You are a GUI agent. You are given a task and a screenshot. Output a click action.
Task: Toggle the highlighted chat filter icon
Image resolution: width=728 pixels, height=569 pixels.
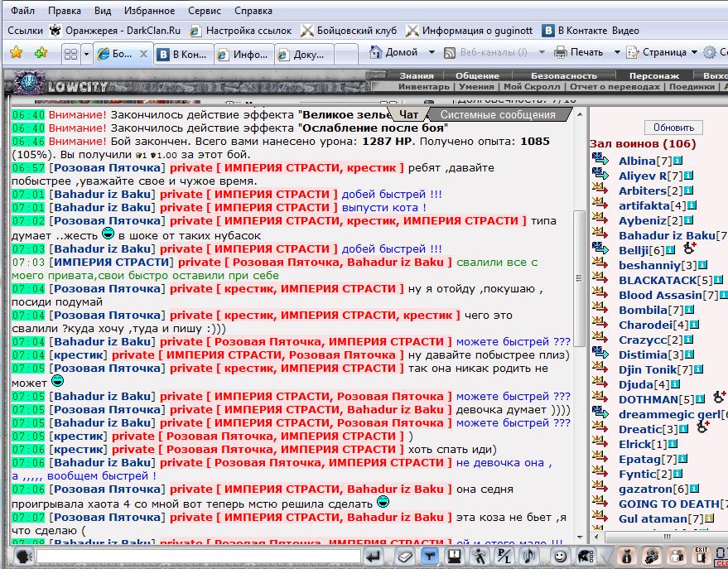tap(430, 556)
